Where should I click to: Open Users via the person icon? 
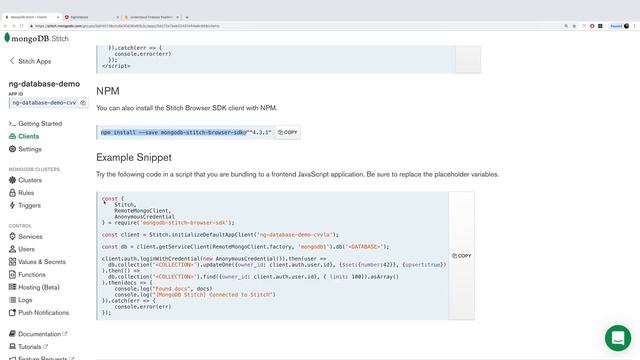tap(12, 249)
